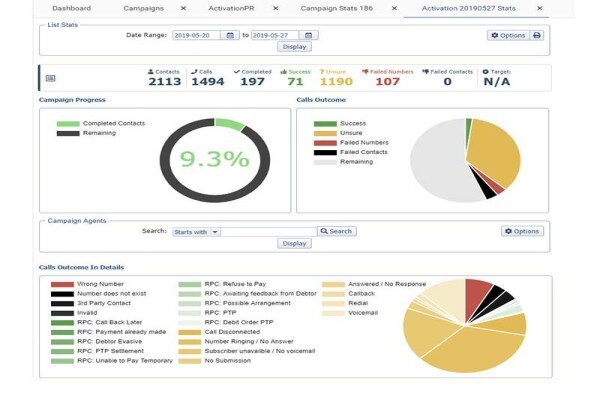This screenshot has width=600, height=400.
Task: Toggle the Unsure legend swatch
Action: point(325,133)
